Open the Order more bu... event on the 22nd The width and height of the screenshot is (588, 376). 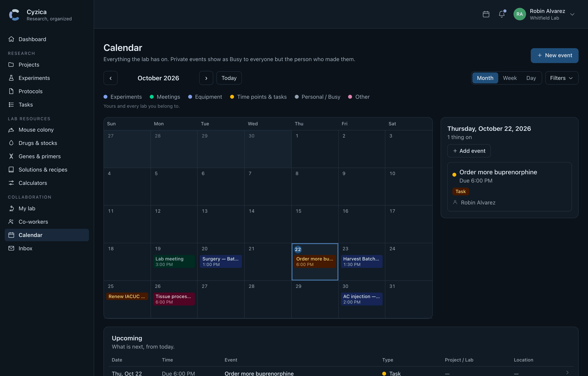(x=315, y=261)
